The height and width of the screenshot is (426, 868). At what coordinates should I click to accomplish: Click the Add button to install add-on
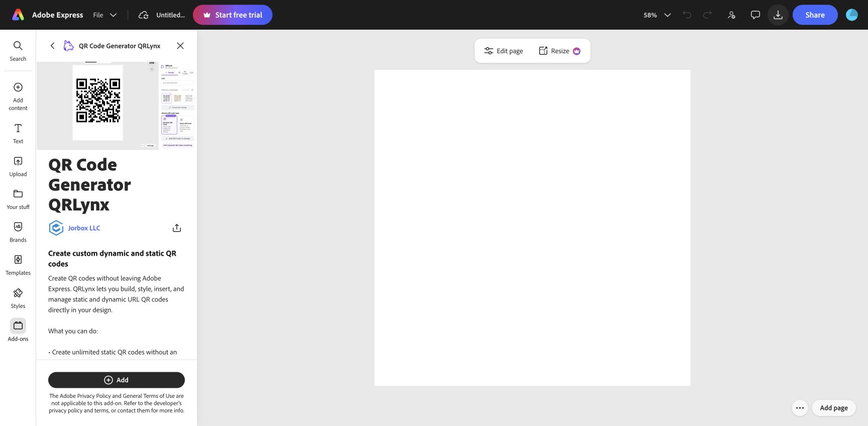(117, 380)
